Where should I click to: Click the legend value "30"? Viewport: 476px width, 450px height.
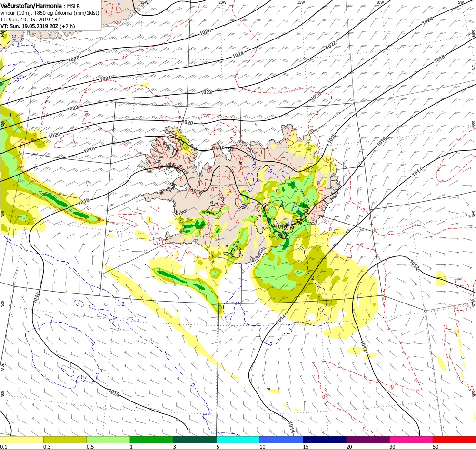392,447
